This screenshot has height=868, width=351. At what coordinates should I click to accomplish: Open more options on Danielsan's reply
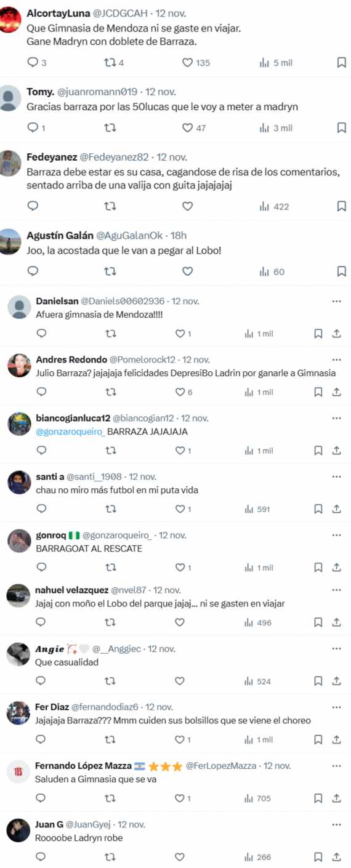tap(336, 301)
